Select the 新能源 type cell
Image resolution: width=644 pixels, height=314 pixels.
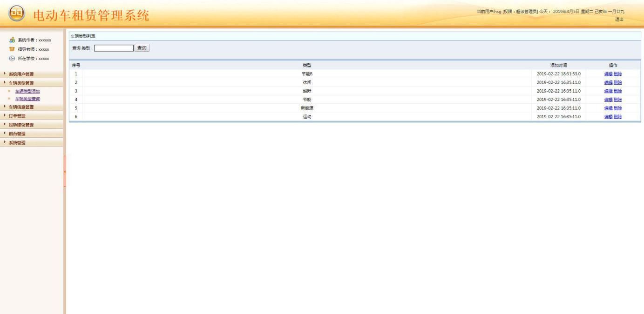click(x=307, y=108)
